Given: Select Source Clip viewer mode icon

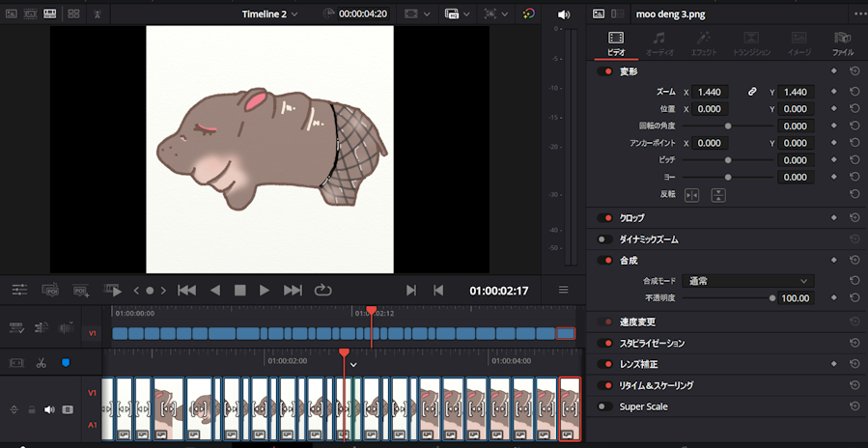Looking at the screenshot, I should (11, 14).
